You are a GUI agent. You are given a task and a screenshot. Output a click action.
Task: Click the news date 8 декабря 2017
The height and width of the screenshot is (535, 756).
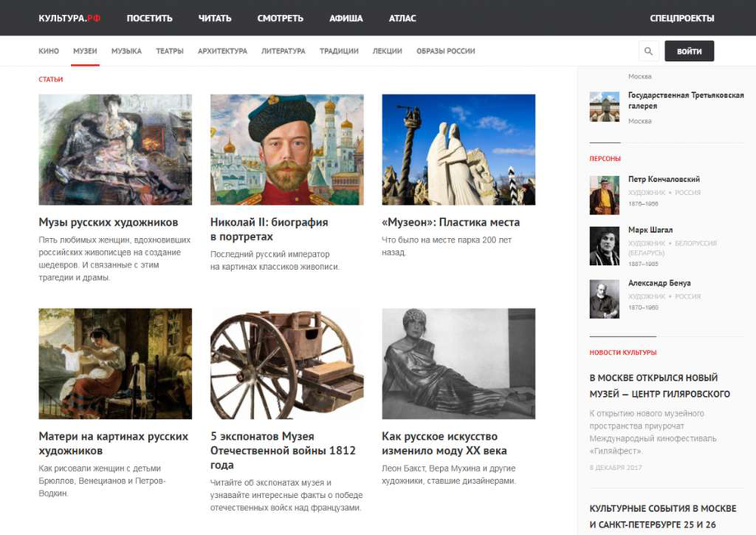(615, 468)
